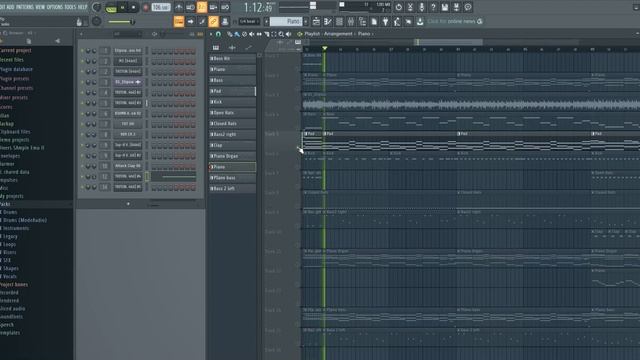Select Piano Organ pattern in picker
The image size is (640, 360).
[x=232, y=156]
